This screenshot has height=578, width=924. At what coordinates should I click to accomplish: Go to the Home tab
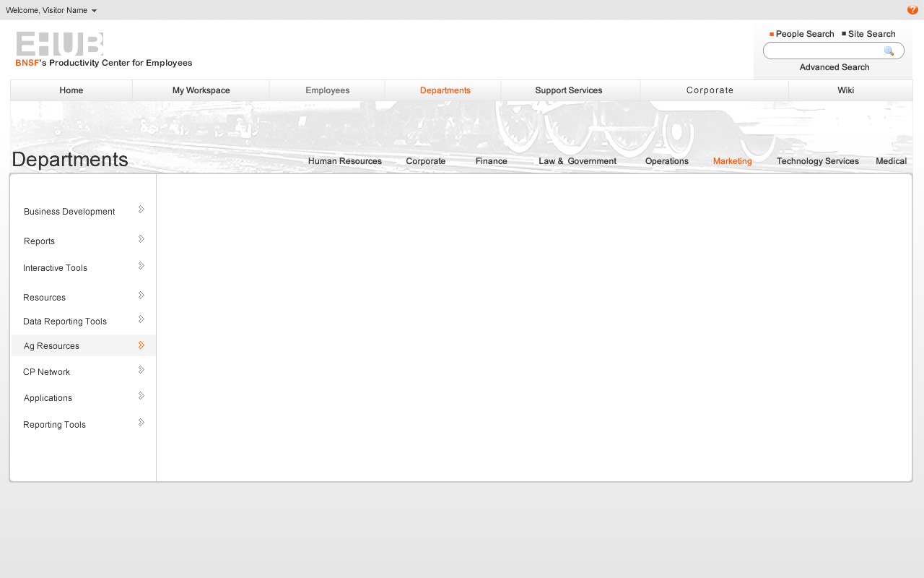pos(71,90)
